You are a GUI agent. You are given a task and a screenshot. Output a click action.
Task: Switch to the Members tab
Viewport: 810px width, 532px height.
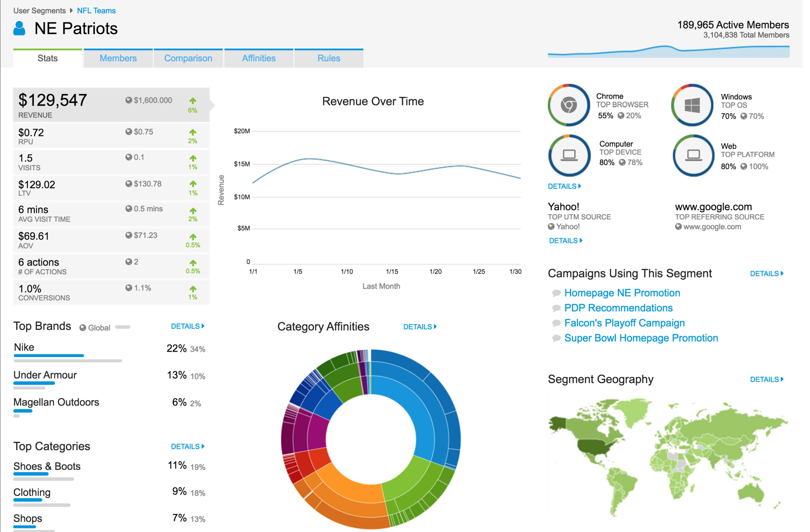click(118, 58)
